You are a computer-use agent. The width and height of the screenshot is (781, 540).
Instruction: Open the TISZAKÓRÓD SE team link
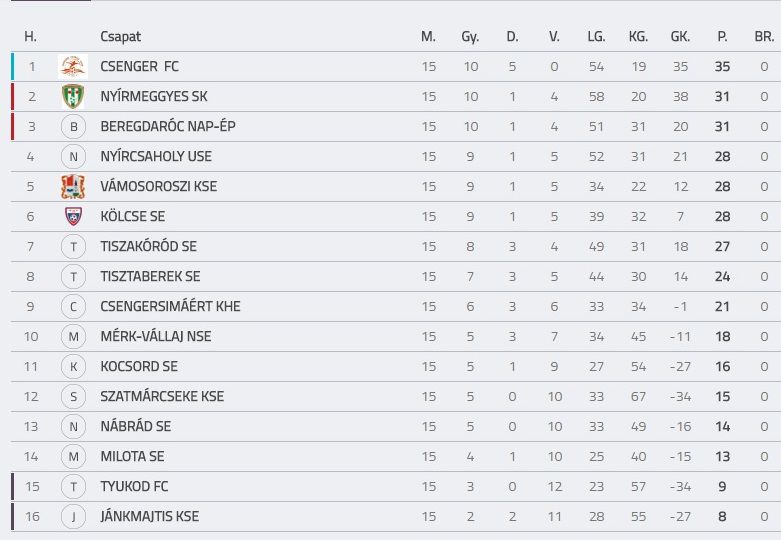(148, 247)
